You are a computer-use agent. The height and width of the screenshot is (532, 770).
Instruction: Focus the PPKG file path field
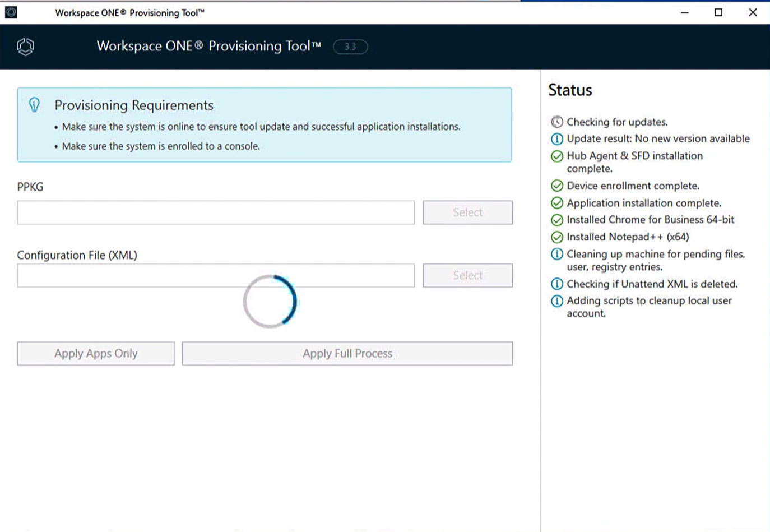[216, 212]
